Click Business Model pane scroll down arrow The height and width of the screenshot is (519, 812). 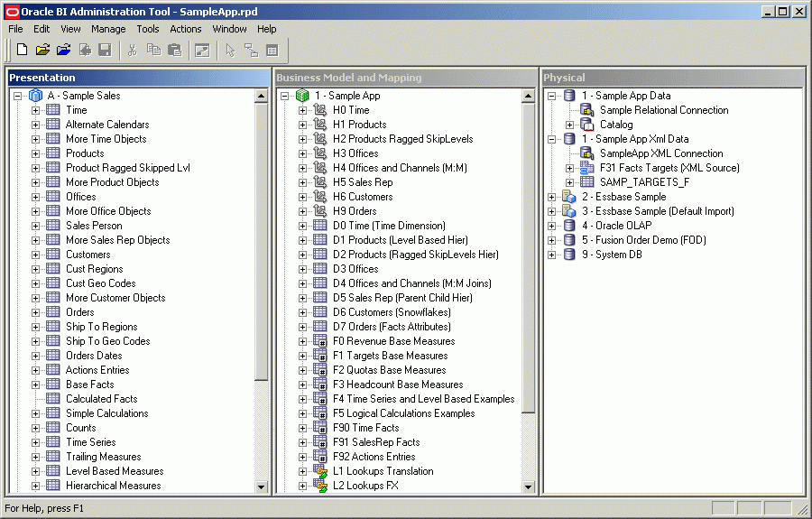pos(528,487)
